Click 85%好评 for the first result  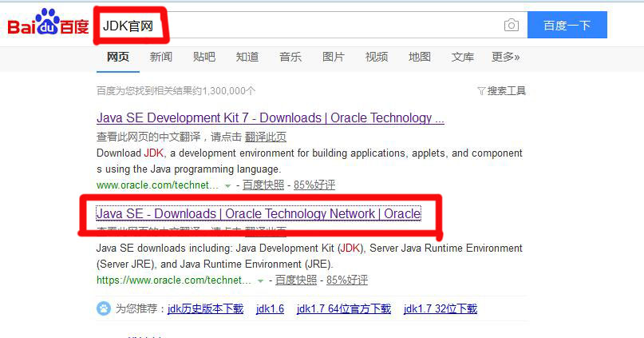[x=314, y=185]
